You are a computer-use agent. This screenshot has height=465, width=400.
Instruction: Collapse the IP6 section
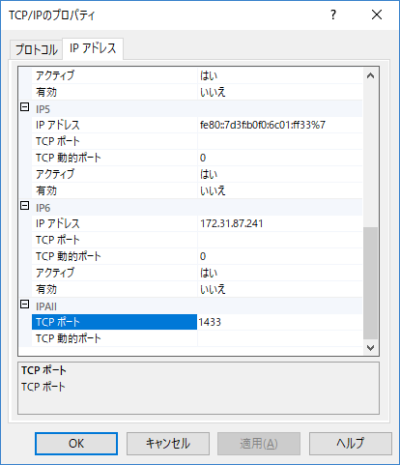click(x=25, y=206)
